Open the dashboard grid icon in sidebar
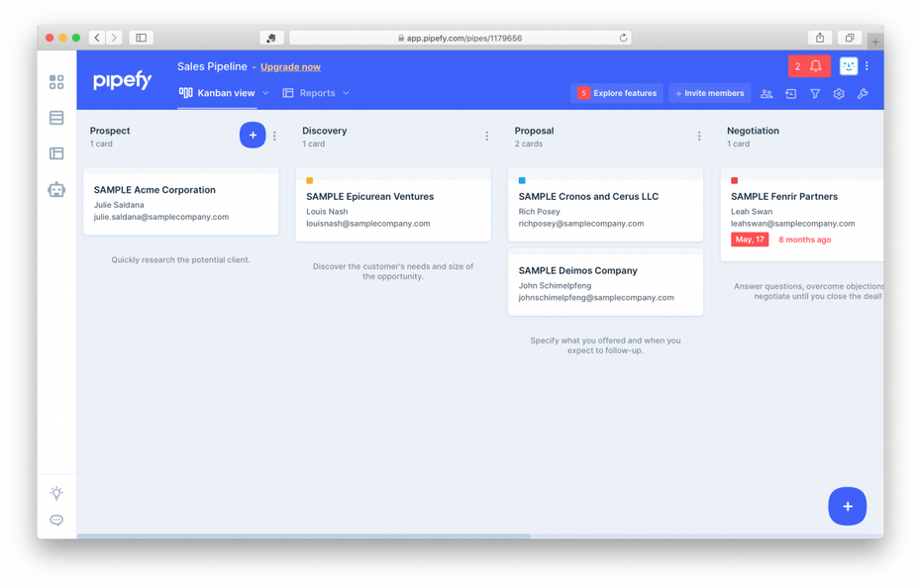The image size is (921, 588). pos(56,82)
